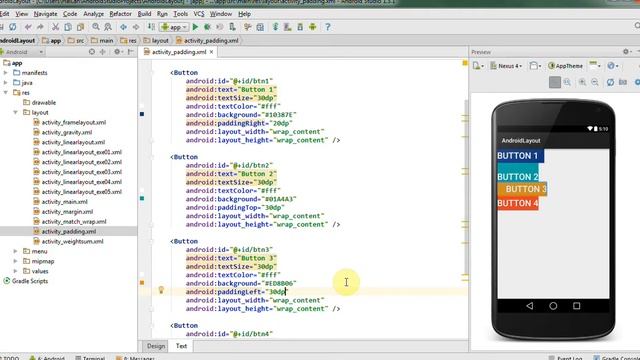The image size is (640, 360).
Task: Click the res breadcrumb
Action: point(129,40)
